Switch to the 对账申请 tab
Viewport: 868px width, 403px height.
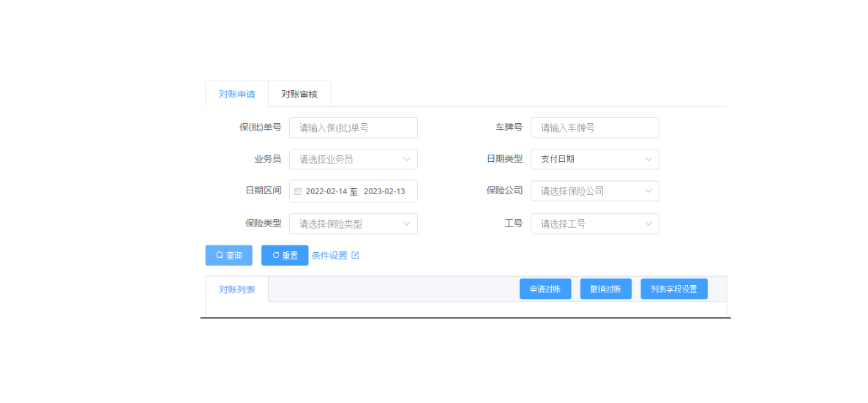point(237,95)
